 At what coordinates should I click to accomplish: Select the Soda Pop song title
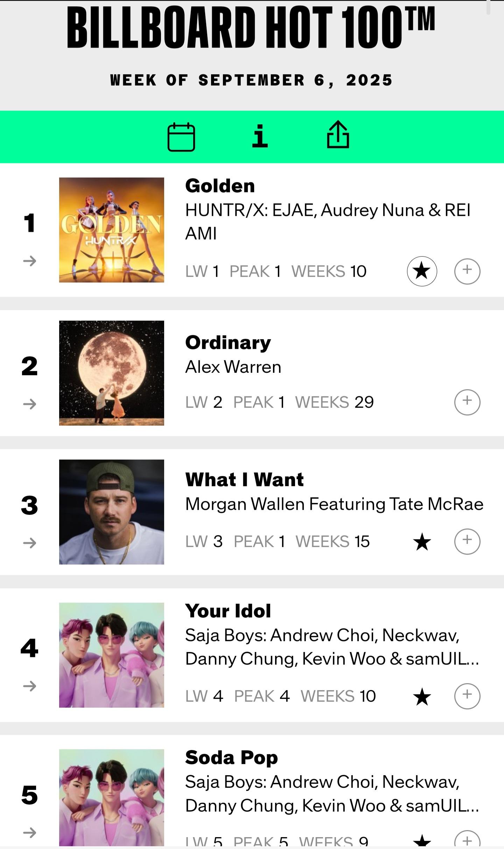click(231, 758)
